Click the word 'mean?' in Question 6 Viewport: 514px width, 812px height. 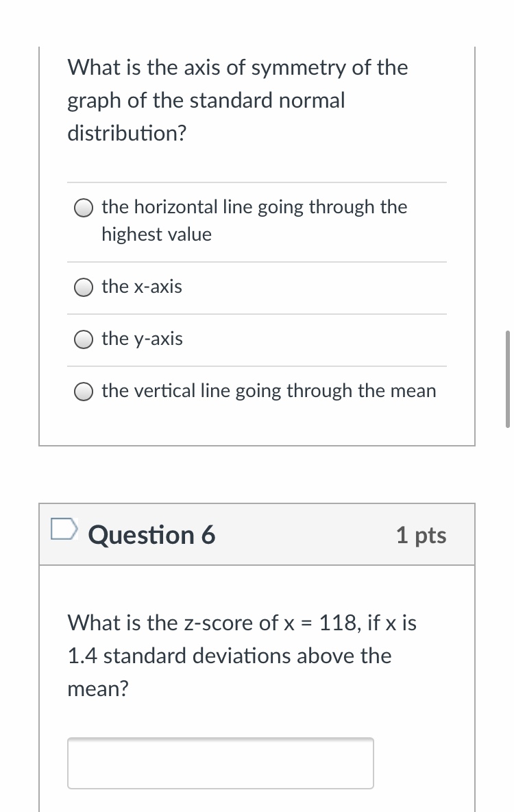point(97,689)
